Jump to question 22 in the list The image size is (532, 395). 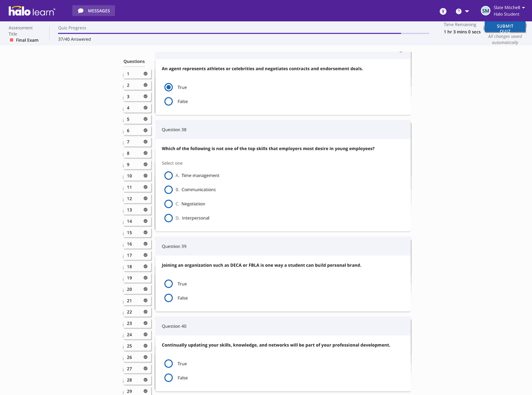137,312
